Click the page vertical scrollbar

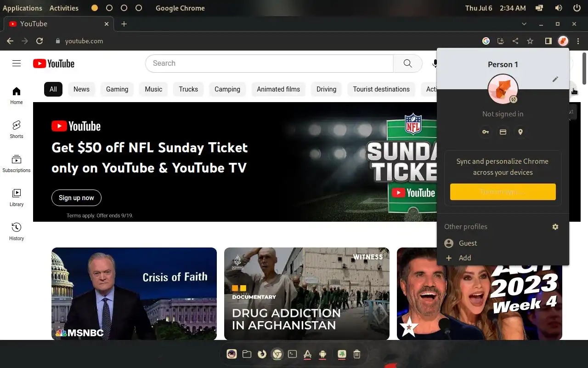click(585, 69)
